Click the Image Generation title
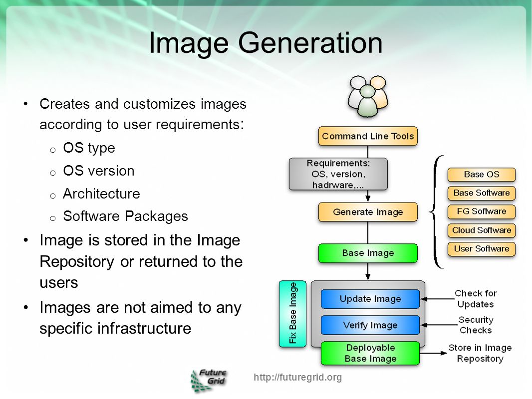This screenshot has width=532, height=399. (x=266, y=43)
